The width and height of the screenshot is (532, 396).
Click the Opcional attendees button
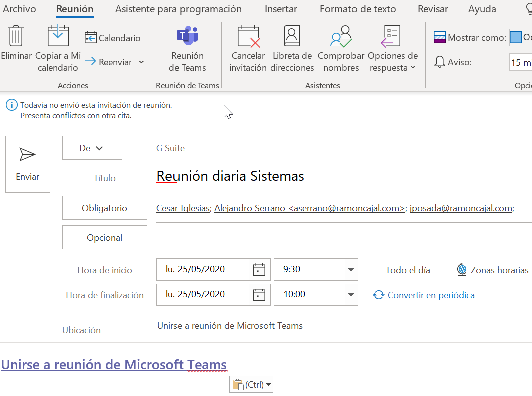coord(104,237)
